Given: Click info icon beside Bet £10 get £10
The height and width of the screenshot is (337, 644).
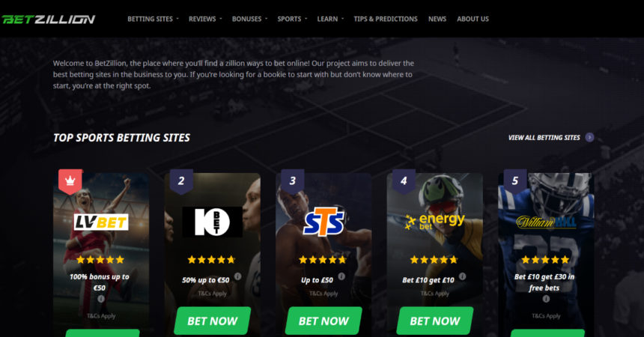Looking at the screenshot, I should tap(463, 276).
